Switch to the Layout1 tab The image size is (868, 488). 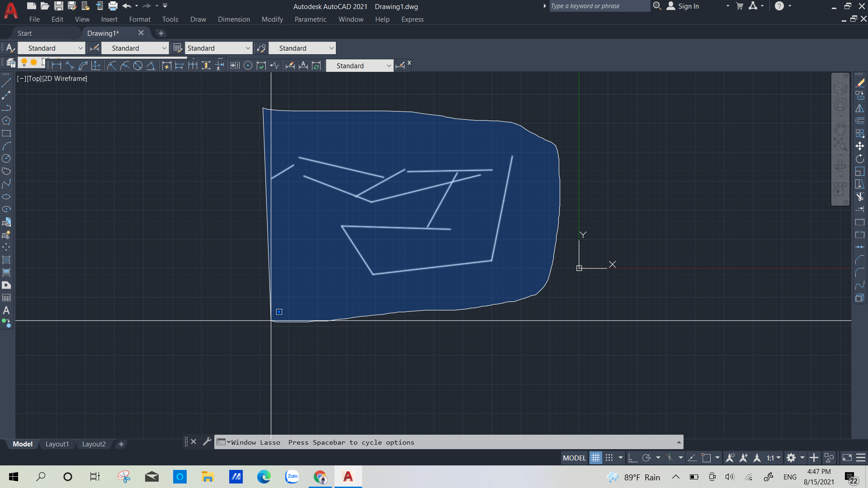point(57,444)
